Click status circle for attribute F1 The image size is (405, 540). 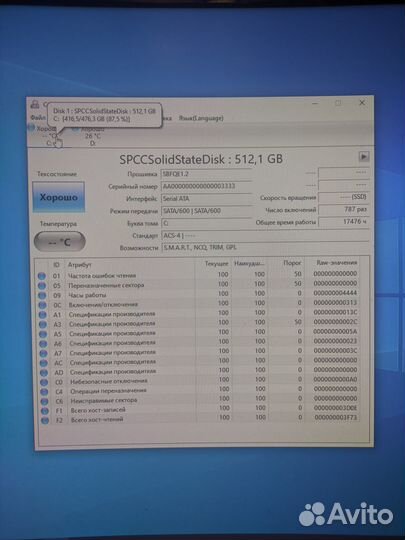pyautogui.click(x=45, y=411)
